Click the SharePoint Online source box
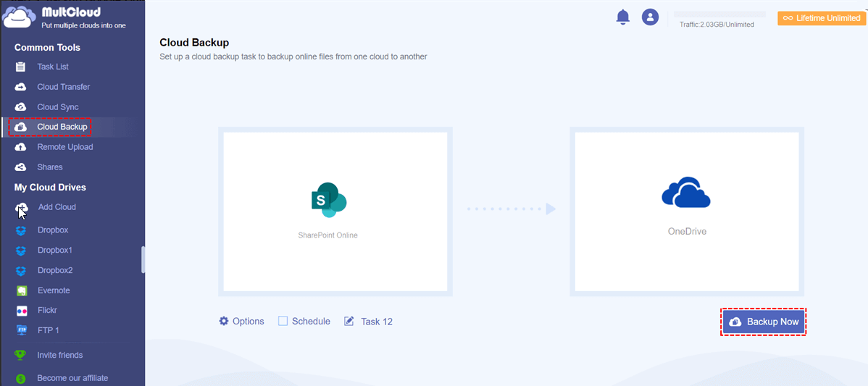 point(335,211)
